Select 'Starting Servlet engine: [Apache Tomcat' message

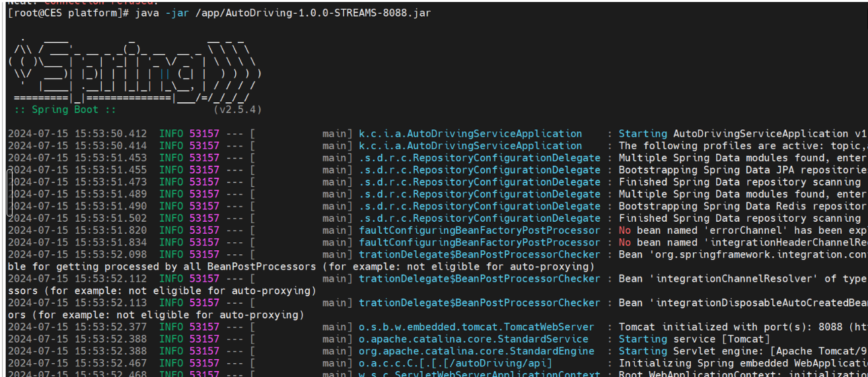[x=742, y=351]
